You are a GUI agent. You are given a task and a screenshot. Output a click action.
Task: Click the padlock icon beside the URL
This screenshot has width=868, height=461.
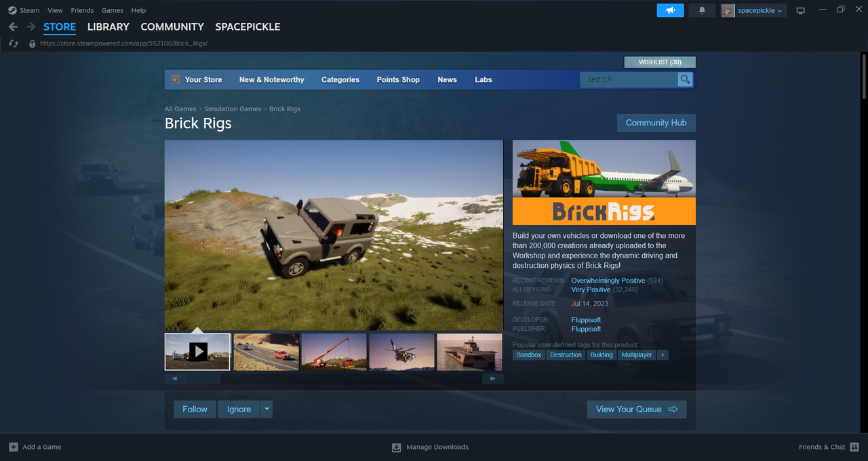[x=32, y=43]
